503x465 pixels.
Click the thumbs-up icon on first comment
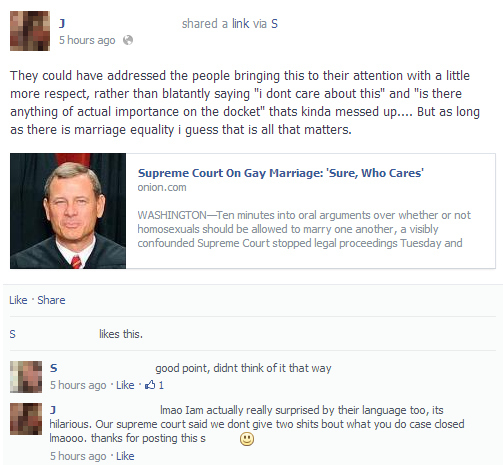tap(150, 385)
